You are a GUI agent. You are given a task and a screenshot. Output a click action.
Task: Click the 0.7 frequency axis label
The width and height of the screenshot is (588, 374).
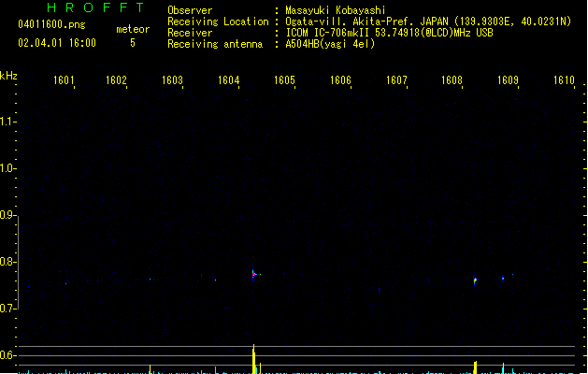point(7,309)
